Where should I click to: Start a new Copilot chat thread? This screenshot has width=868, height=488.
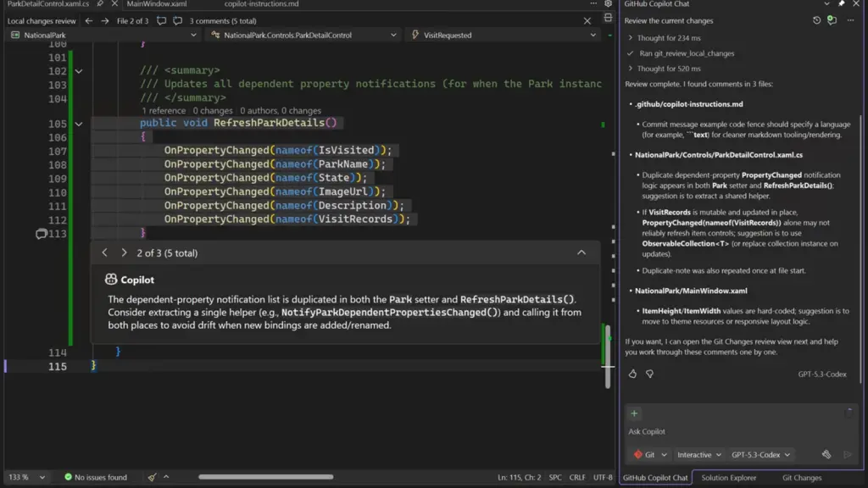click(832, 20)
